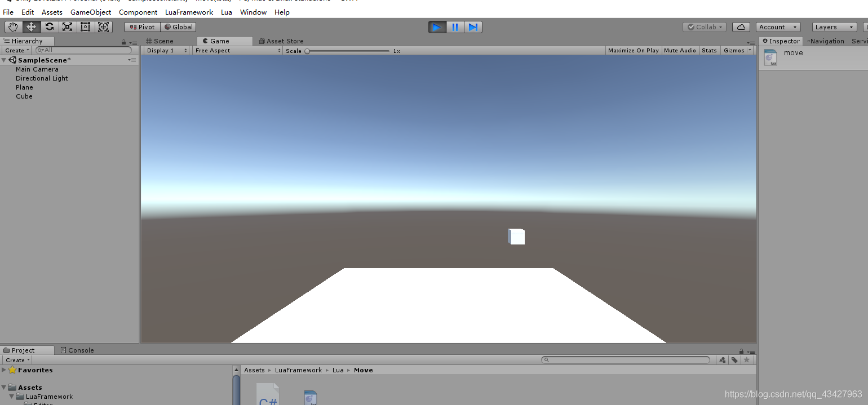Toggle Gizmos in Game view

coord(734,50)
